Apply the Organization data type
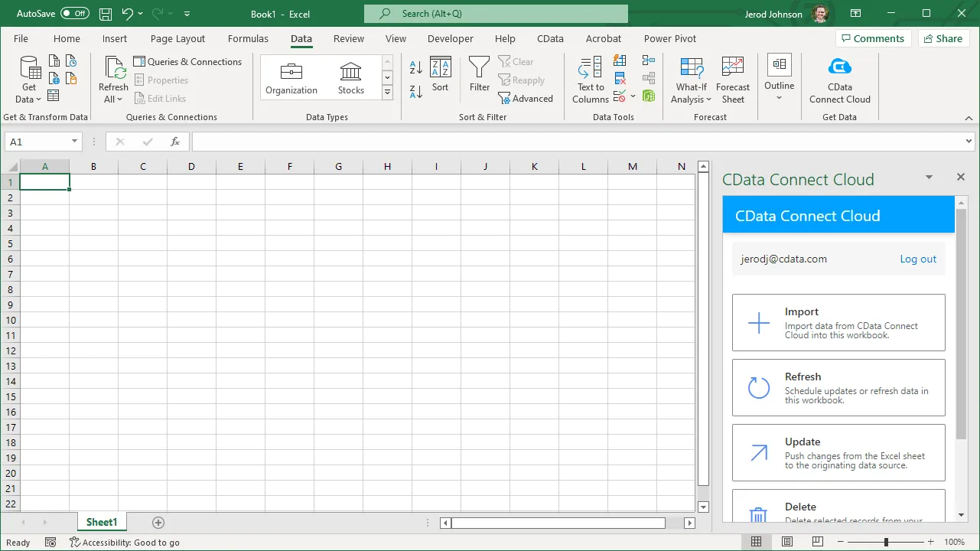980x551 pixels. click(x=291, y=77)
